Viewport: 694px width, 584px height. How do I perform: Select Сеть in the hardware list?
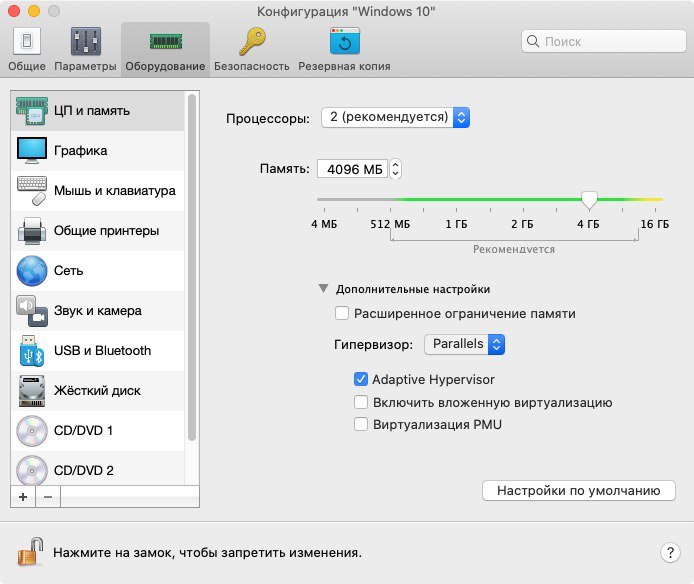pyautogui.click(x=97, y=271)
